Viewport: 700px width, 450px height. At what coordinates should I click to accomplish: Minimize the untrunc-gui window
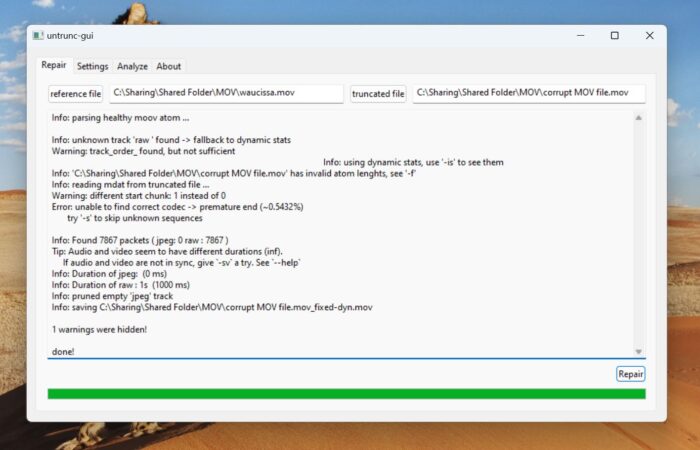(x=578, y=36)
